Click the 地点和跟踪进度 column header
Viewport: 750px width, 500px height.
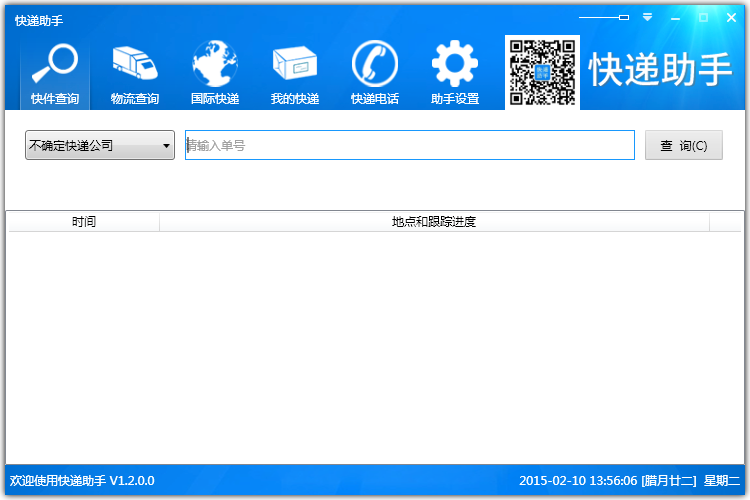(434, 222)
